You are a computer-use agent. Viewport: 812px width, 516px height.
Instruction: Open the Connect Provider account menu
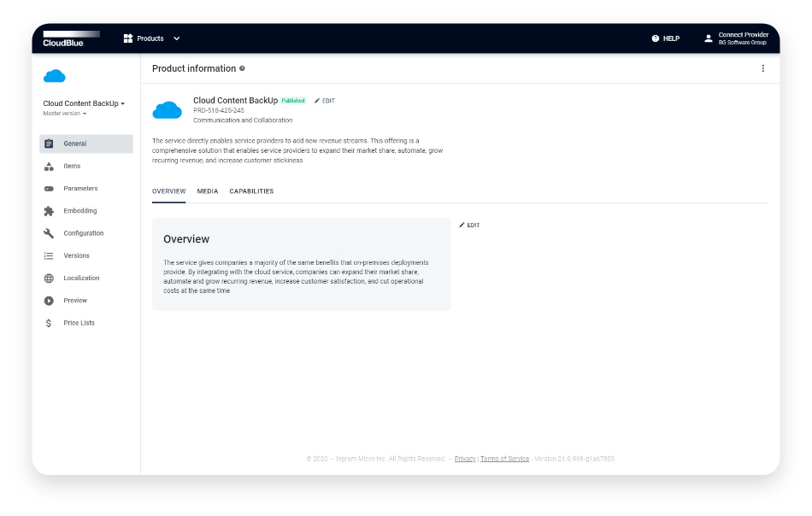[x=743, y=35]
